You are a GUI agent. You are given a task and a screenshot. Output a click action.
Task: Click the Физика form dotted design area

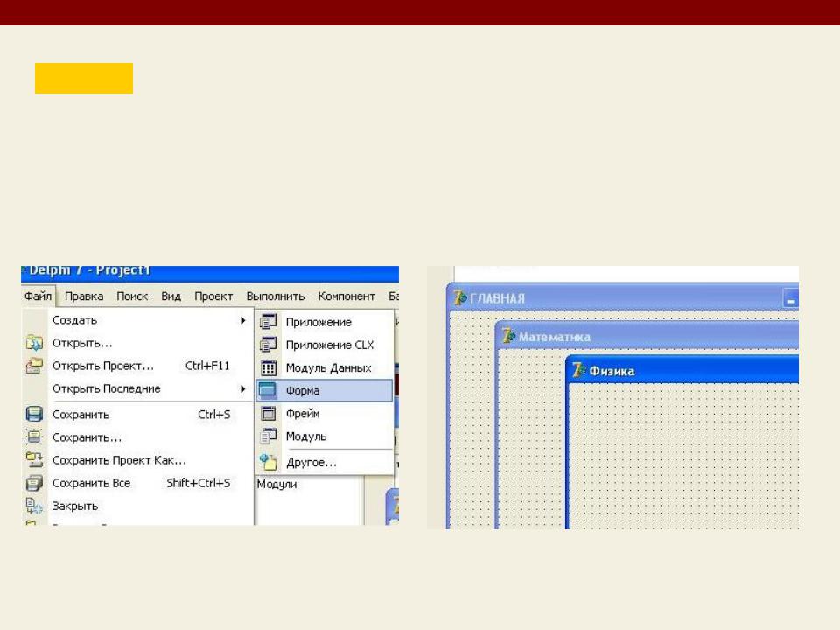[684, 457]
